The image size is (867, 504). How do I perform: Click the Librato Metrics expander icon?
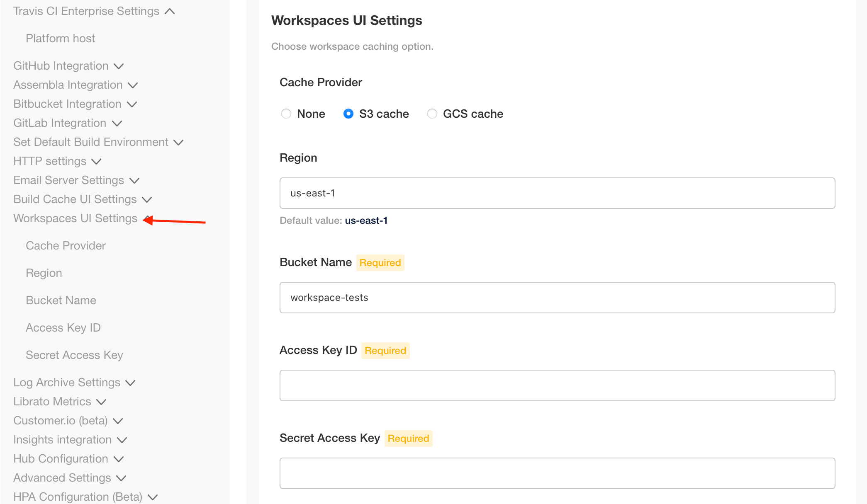[101, 401]
